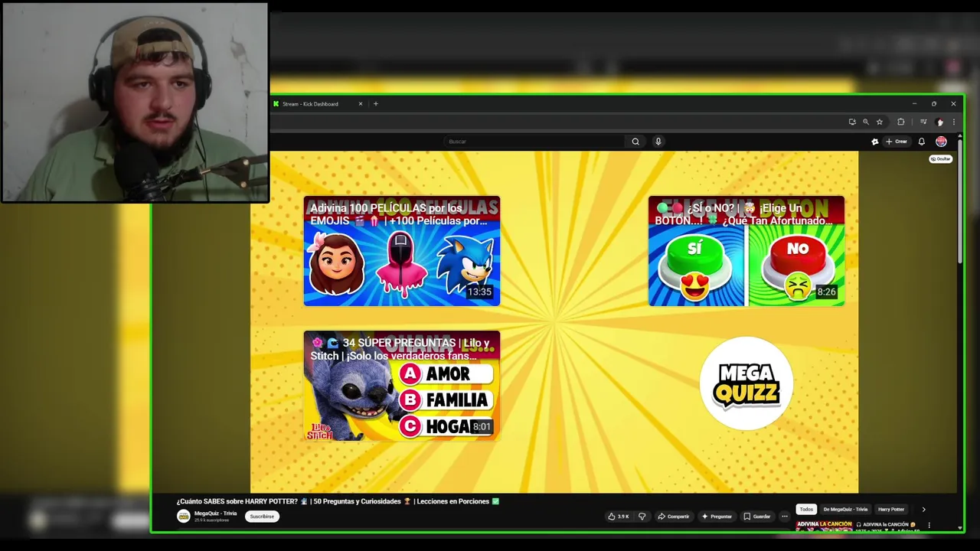Open the Sí o No Elige un Botón video
This screenshot has width=980, height=551.
click(x=746, y=251)
